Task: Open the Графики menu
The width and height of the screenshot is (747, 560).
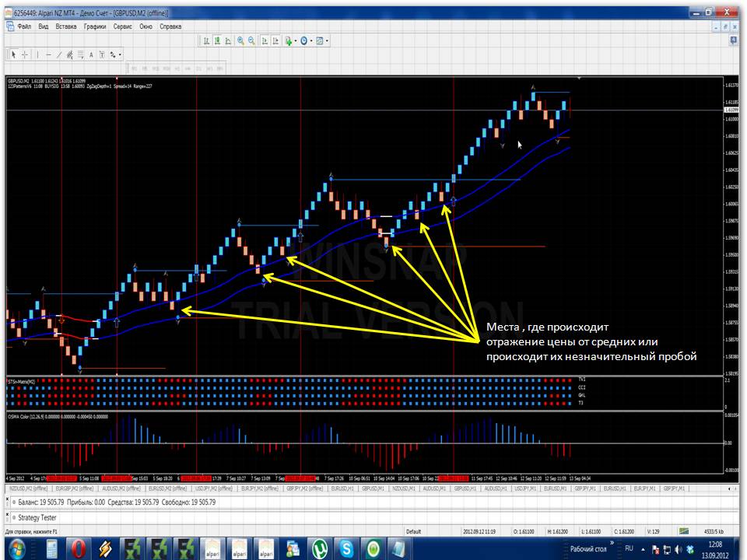Action: click(95, 26)
